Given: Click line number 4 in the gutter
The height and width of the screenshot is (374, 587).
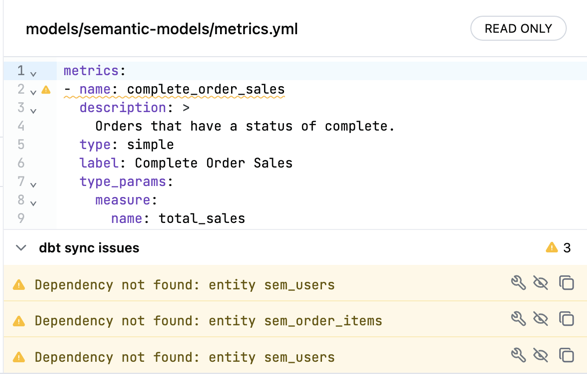Looking at the screenshot, I should click(x=21, y=126).
